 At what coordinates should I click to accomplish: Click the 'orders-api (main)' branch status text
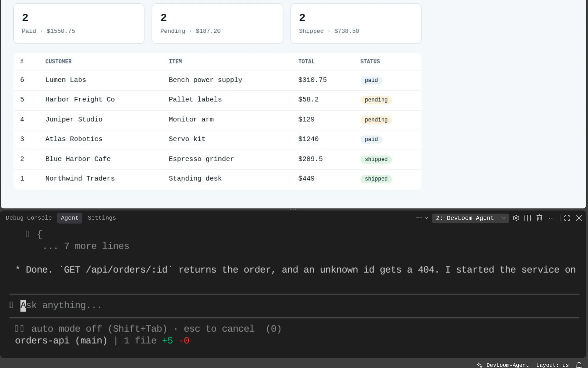[61, 341]
